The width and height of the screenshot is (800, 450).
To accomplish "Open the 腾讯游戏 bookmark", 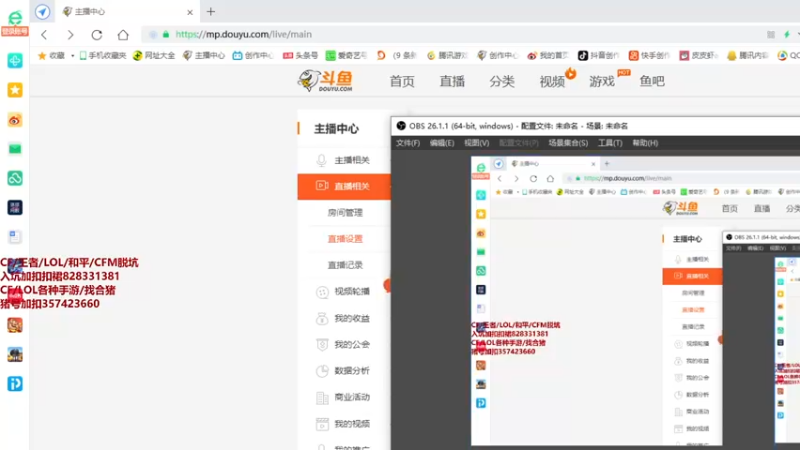I will point(447,56).
